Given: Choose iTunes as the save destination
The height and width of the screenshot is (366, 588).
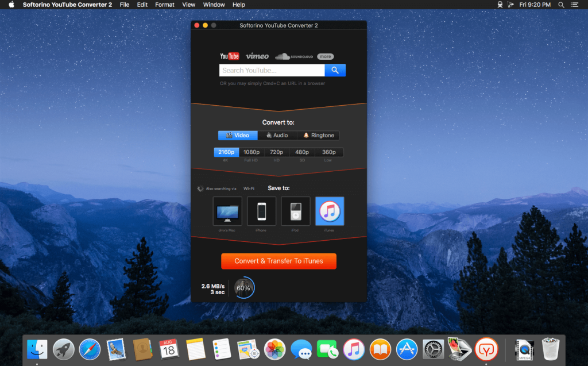Looking at the screenshot, I should pos(330,211).
